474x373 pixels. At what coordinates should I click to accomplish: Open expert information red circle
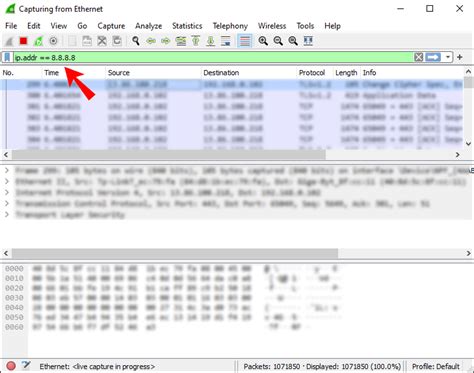coord(11,366)
